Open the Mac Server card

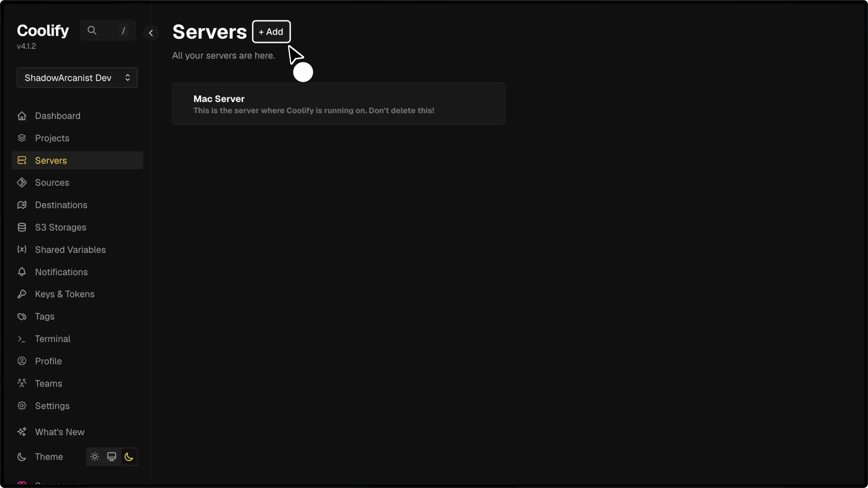pyautogui.click(x=338, y=104)
